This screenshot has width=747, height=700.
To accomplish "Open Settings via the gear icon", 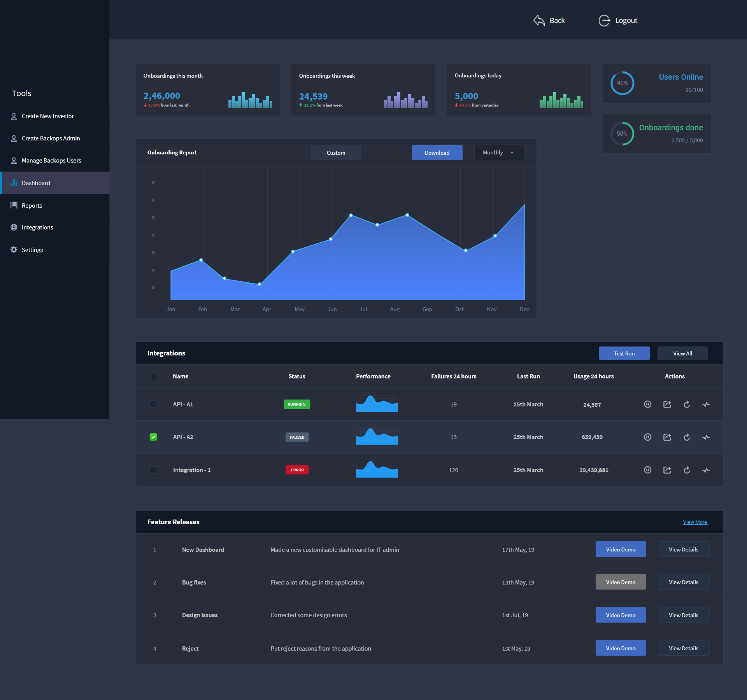I will point(14,250).
